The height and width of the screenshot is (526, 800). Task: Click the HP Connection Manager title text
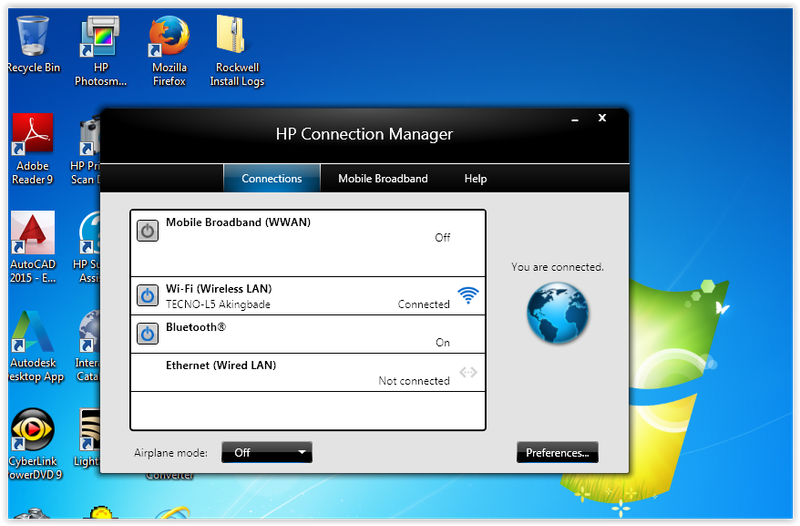click(364, 134)
